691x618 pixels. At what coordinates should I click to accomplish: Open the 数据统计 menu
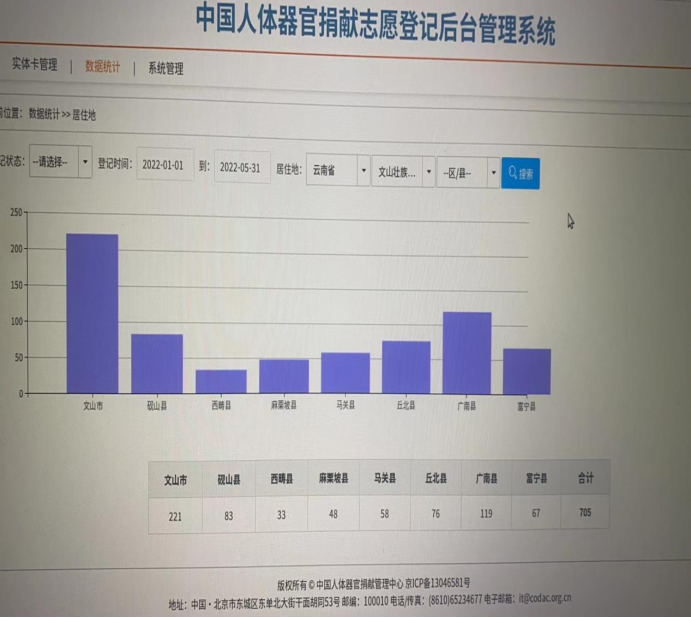coord(102,67)
